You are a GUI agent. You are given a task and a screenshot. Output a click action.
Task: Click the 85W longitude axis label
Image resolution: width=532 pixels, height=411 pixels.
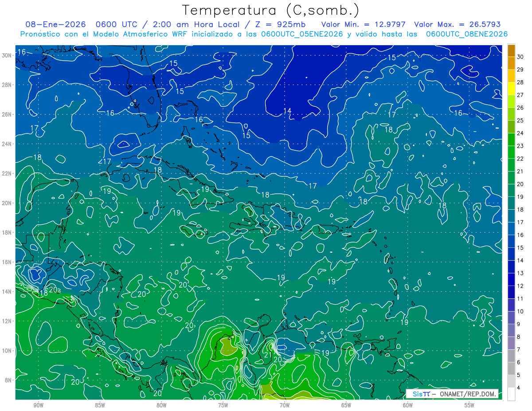[100, 405]
